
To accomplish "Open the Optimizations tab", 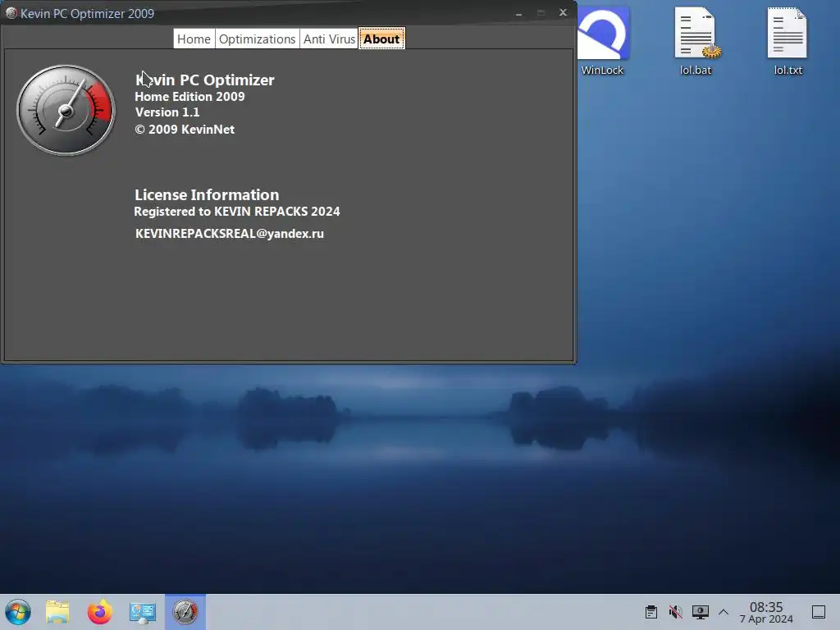I will point(257,39).
